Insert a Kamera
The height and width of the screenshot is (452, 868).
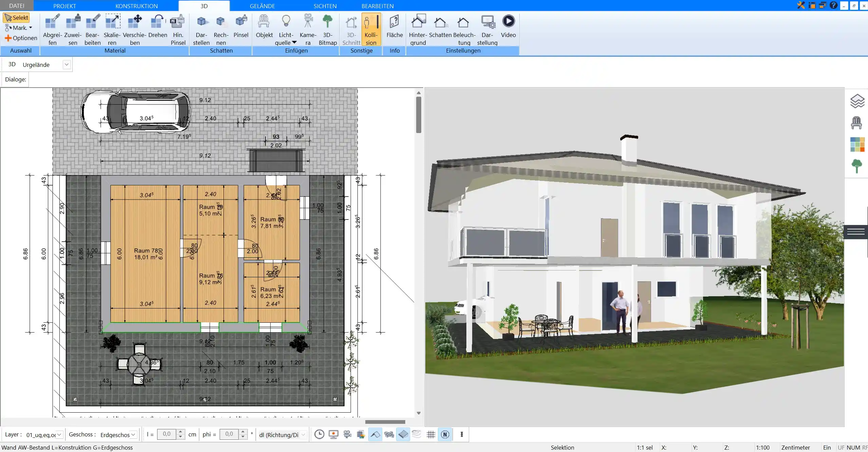[308, 30]
